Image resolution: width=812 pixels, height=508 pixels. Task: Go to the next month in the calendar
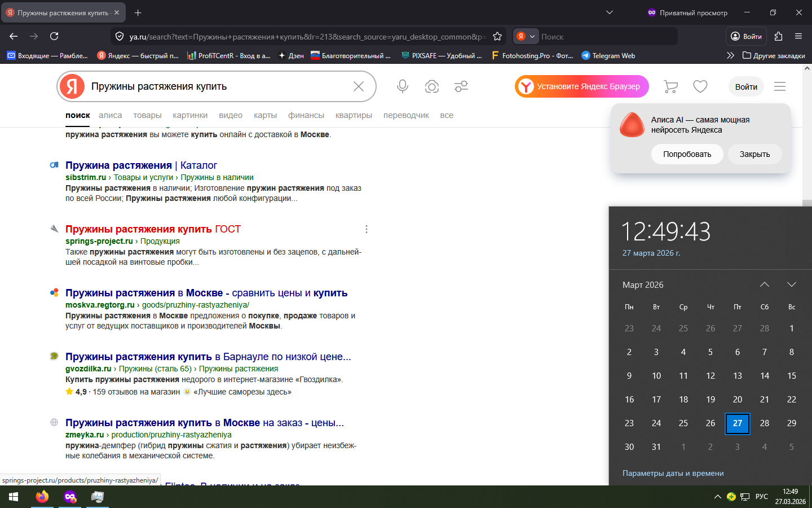(x=792, y=284)
